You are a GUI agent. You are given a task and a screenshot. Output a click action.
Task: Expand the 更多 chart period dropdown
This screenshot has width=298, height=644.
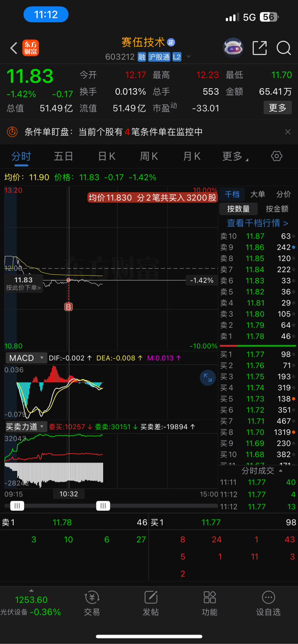coord(235,157)
